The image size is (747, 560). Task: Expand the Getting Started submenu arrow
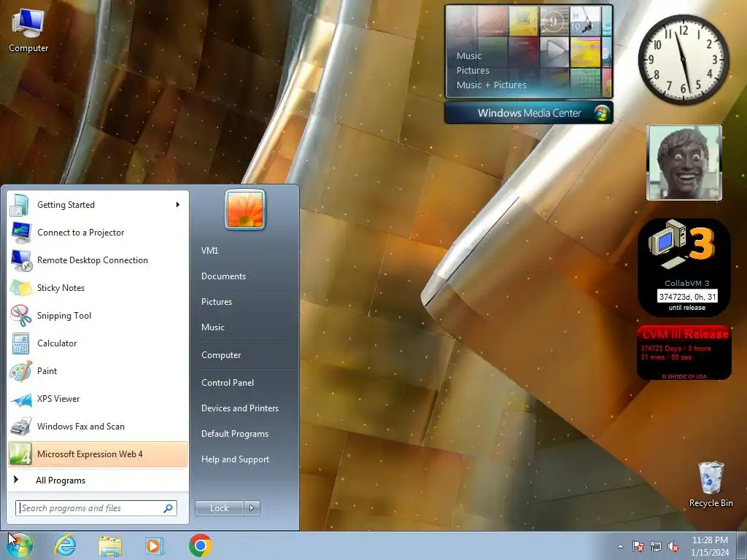(x=178, y=205)
